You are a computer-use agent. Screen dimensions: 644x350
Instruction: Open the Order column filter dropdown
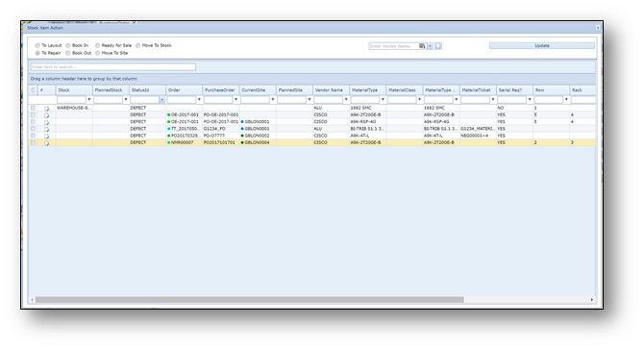(199, 99)
